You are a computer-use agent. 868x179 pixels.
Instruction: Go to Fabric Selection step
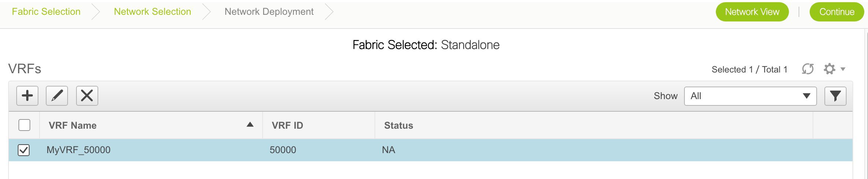(46, 12)
